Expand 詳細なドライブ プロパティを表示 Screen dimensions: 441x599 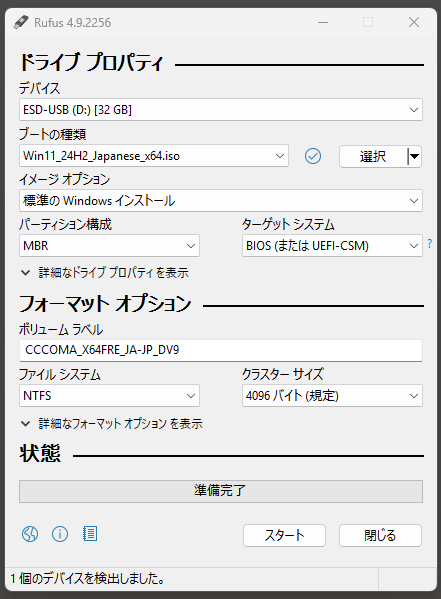click(104, 273)
